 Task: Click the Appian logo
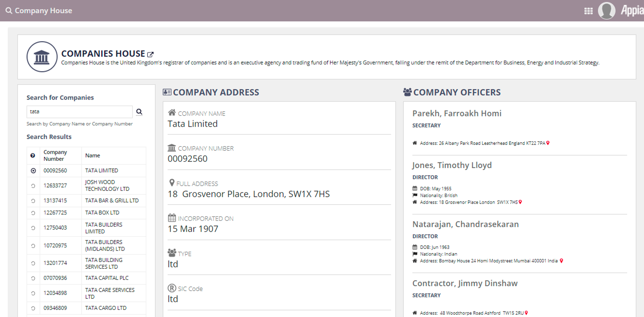632,11
